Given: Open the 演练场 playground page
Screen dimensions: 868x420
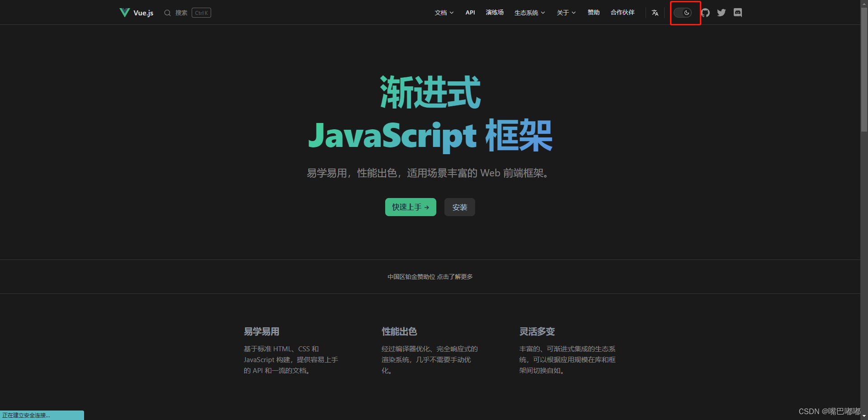Looking at the screenshot, I should point(494,13).
